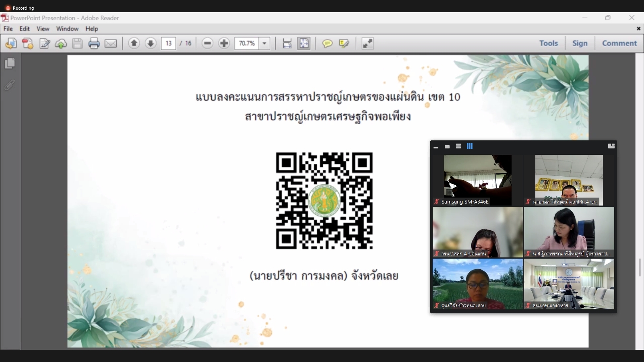The image size is (644, 362).
Task: Click the vertical scrollbar thumb
Action: [x=640, y=267]
